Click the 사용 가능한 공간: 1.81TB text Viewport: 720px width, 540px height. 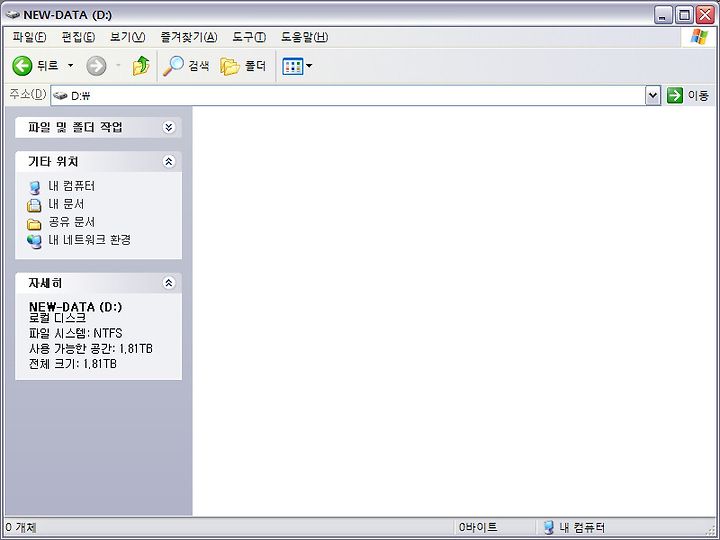[90, 349]
